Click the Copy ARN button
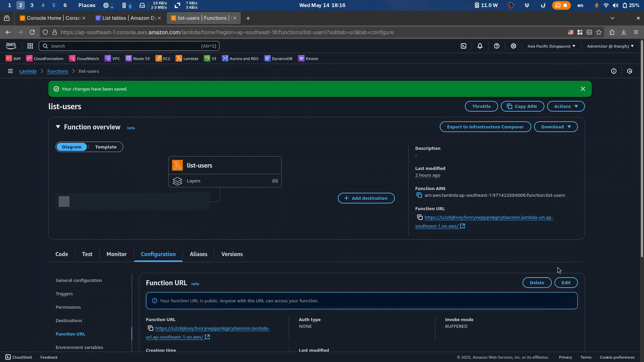The height and width of the screenshot is (362, 644). tap(522, 107)
